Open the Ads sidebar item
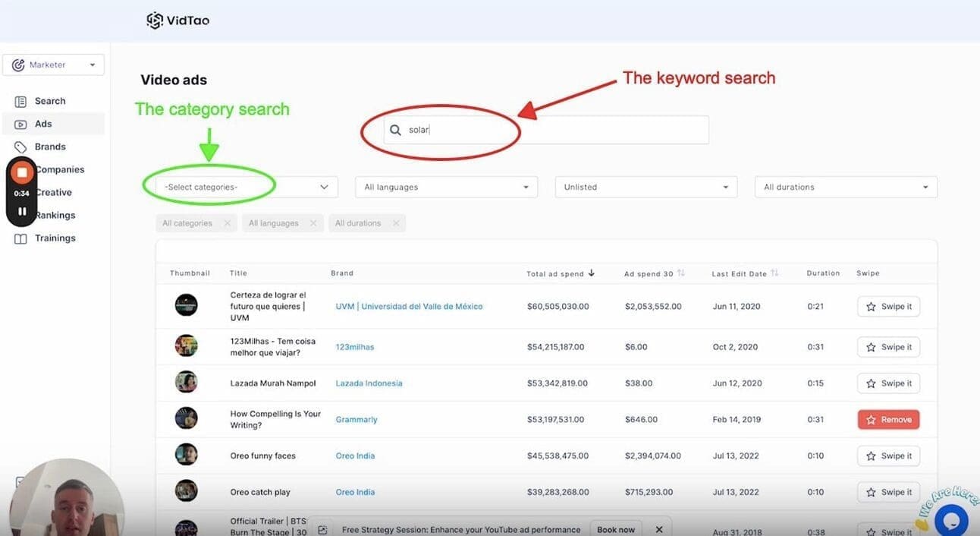Viewport: 980px width, 536px height. click(53, 124)
